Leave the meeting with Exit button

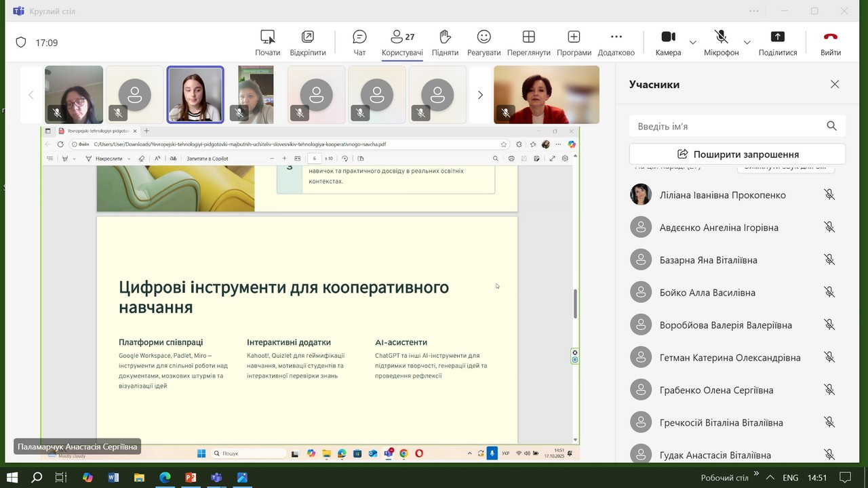pyautogui.click(x=830, y=42)
